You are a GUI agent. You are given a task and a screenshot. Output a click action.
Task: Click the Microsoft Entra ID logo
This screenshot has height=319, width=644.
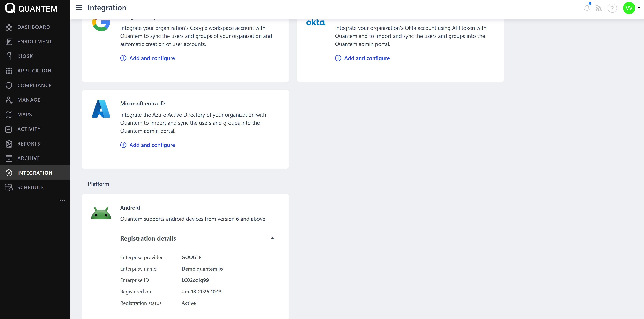(x=101, y=109)
